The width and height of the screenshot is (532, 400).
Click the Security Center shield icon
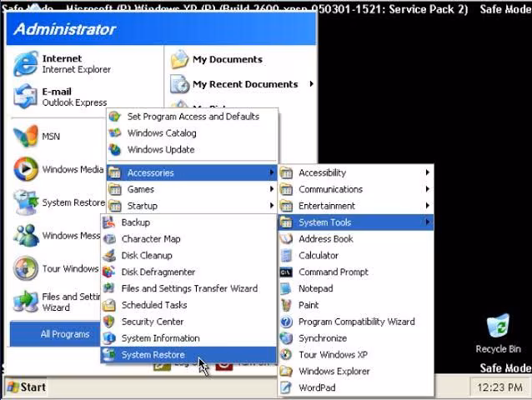coord(109,322)
